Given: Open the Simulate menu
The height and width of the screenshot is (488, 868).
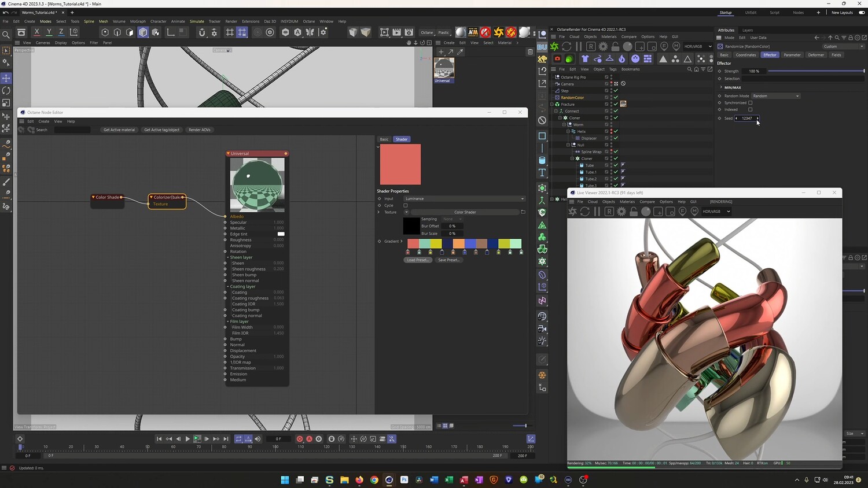Looking at the screenshot, I should (197, 21).
